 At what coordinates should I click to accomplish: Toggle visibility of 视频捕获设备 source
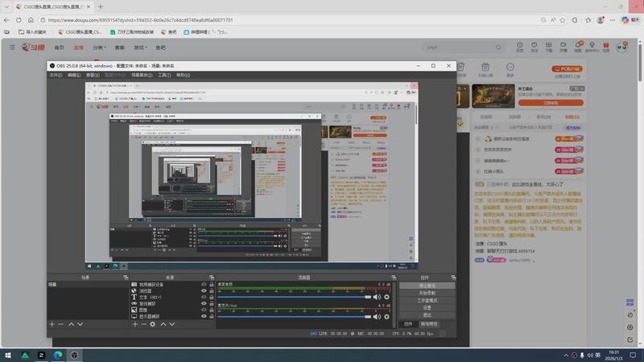204,285
